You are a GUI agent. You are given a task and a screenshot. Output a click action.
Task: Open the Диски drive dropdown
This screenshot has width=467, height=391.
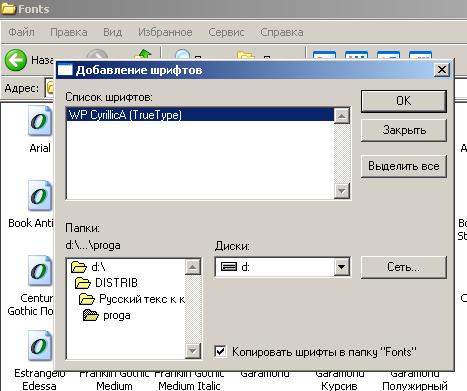tap(341, 267)
